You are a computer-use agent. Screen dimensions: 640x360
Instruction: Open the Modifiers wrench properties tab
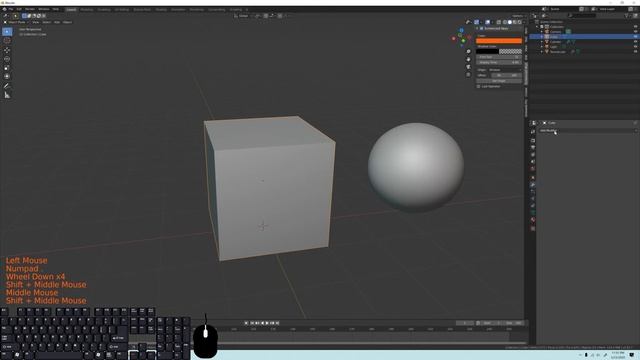(x=533, y=185)
